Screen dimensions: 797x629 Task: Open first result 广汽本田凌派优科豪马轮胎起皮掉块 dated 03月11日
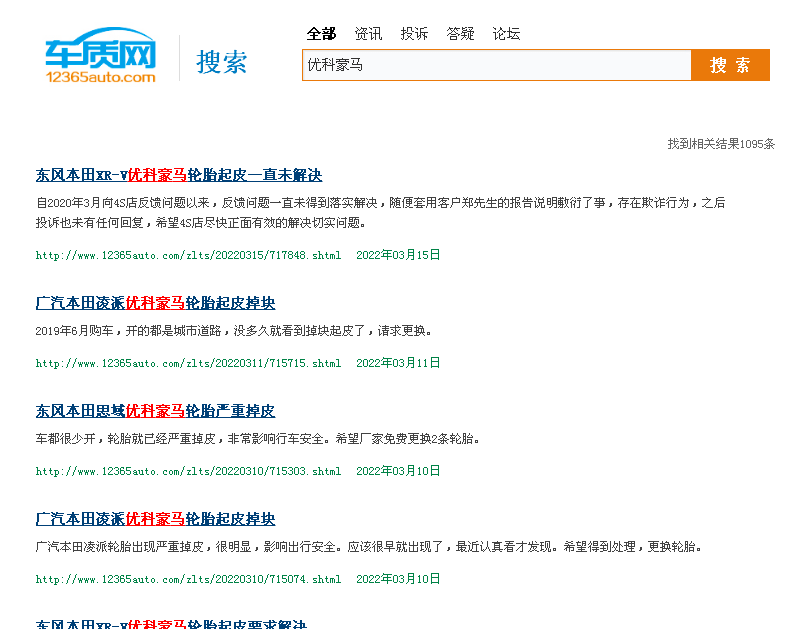(156, 303)
